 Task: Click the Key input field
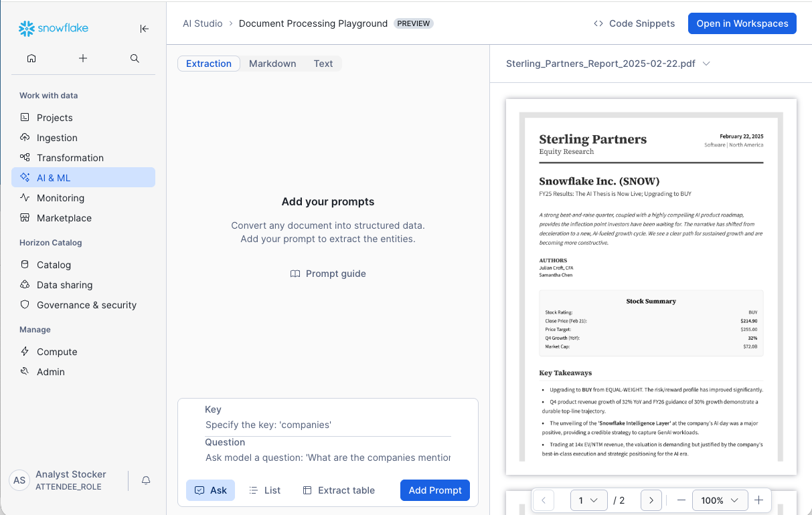pos(328,425)
